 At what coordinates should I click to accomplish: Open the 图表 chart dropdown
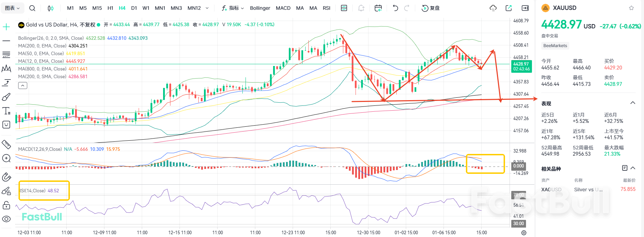12,8
